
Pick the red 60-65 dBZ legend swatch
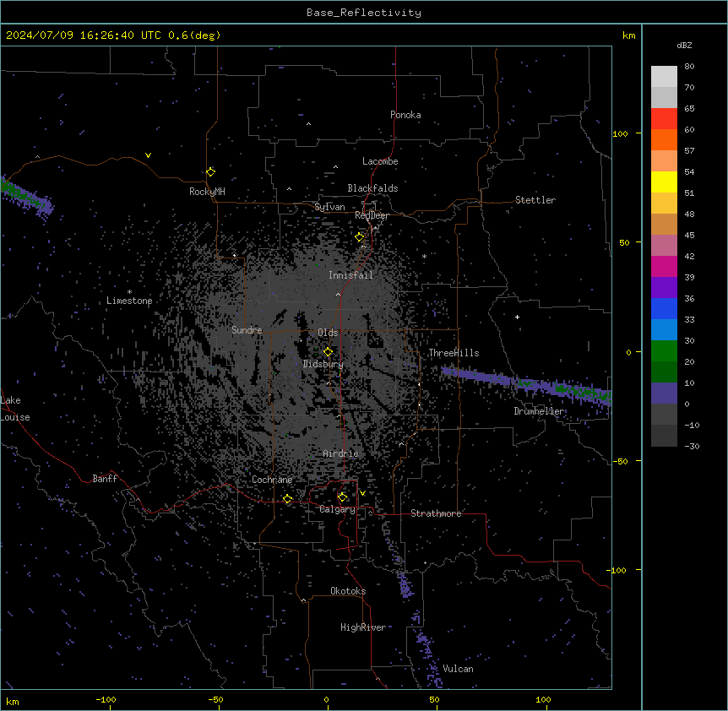(664, 118)
